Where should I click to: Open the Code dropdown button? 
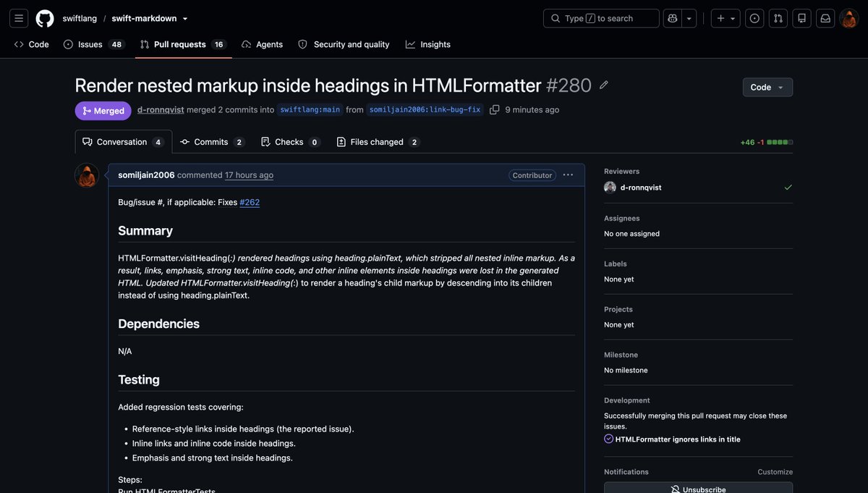[x=767, y=87]
